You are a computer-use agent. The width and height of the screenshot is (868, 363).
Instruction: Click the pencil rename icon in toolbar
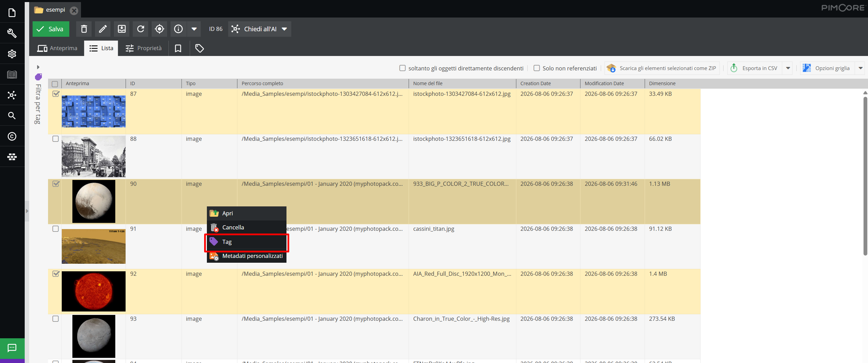point(103,29)
